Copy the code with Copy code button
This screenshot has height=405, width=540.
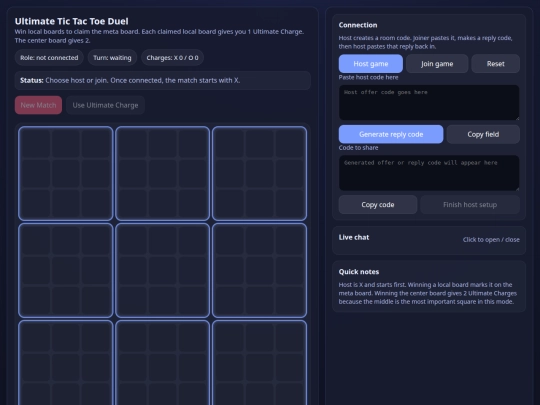pyautogui.click(x=378, y=205)
